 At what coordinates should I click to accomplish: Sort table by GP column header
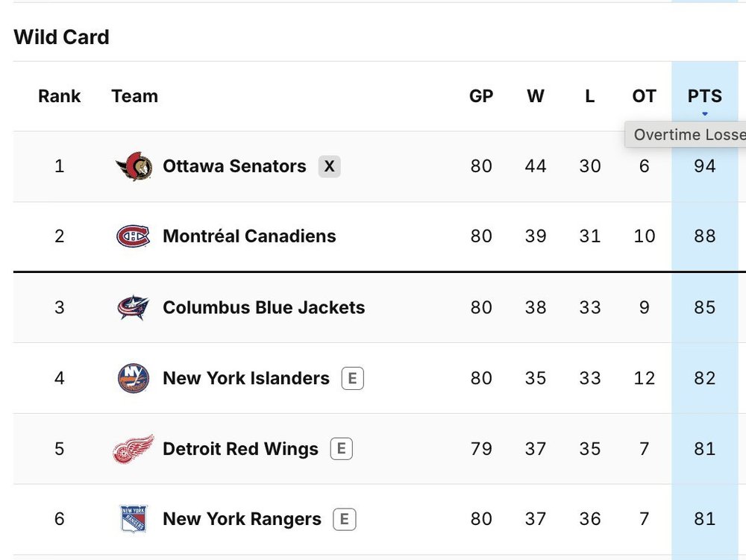click(481, 96)
